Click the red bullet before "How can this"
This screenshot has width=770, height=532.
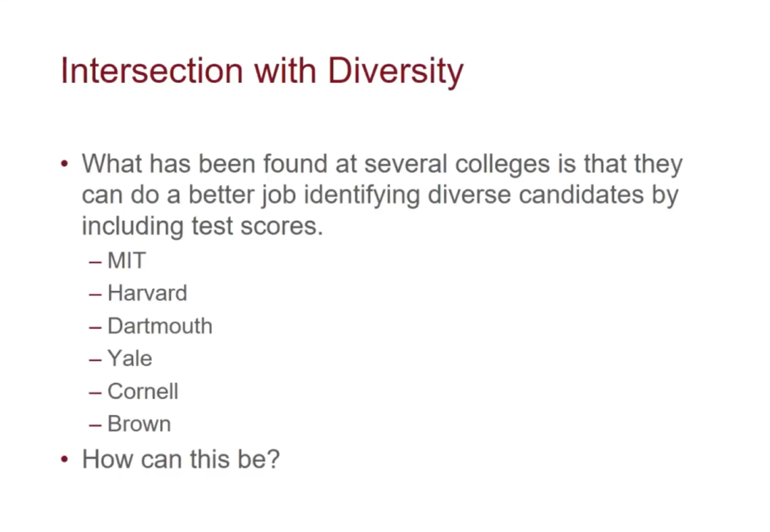[64, 459]
